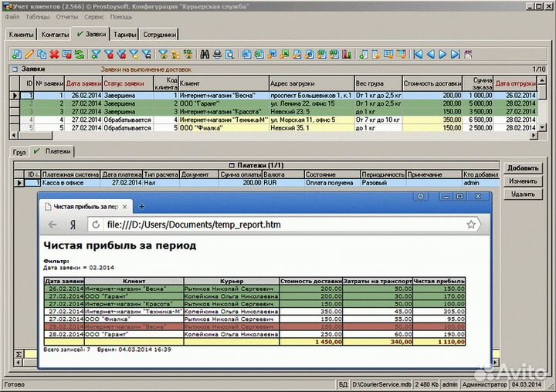Go to last record navigation arrow
The image size is (556, 392).
pyautogui.click(x=455, y=54)
